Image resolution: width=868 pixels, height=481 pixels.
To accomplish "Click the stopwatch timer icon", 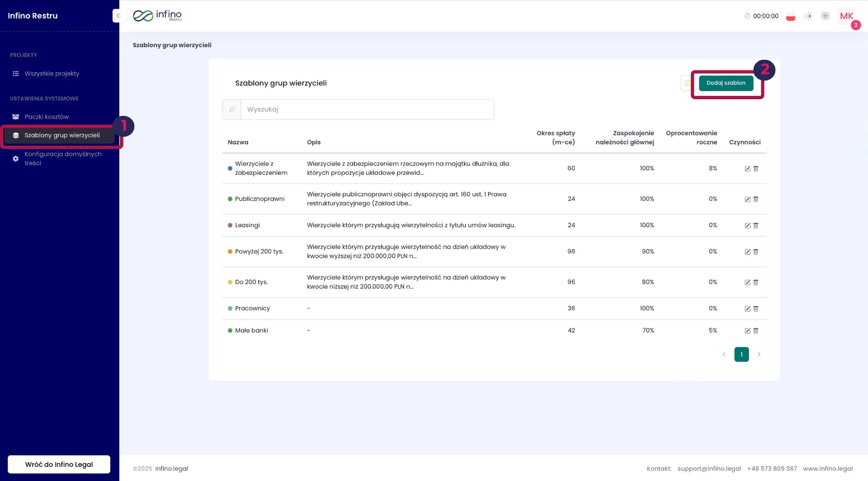I will (x=747, y=16).
